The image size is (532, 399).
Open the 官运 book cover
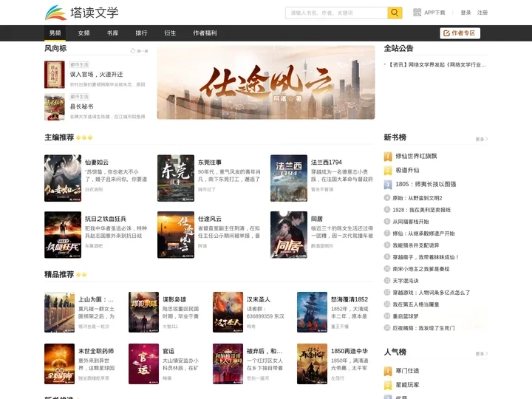click(x=143, y=364)
